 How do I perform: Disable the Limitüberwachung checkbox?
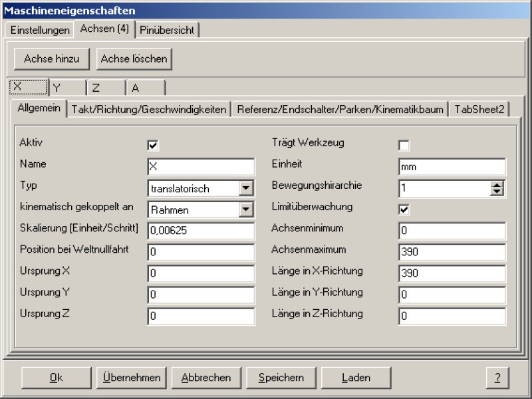click(x=404, y=209)
